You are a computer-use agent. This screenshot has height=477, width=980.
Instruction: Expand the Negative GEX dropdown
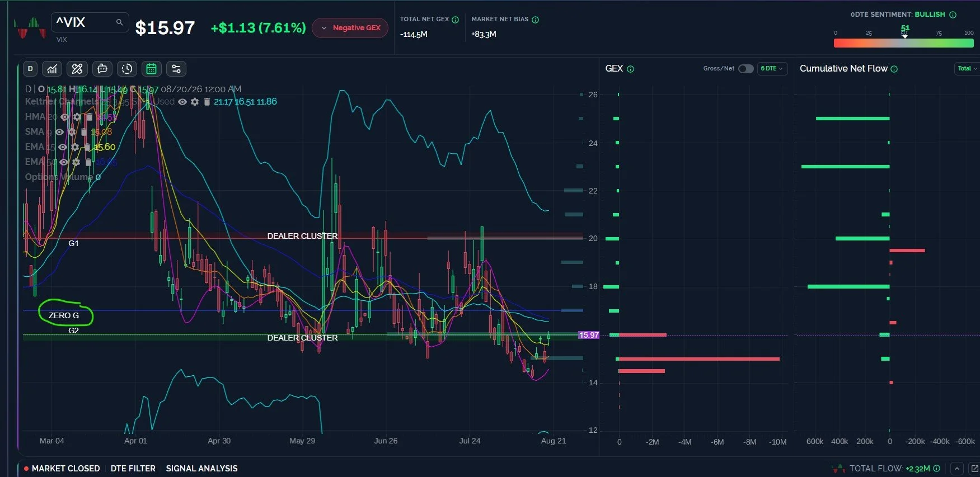(350, 28)
